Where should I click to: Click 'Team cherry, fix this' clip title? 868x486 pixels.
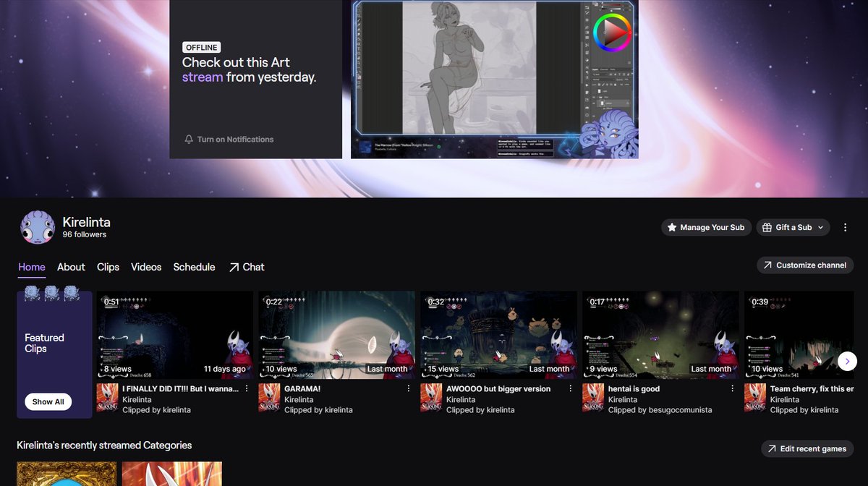pyautogui.click(x=812, y=389)
